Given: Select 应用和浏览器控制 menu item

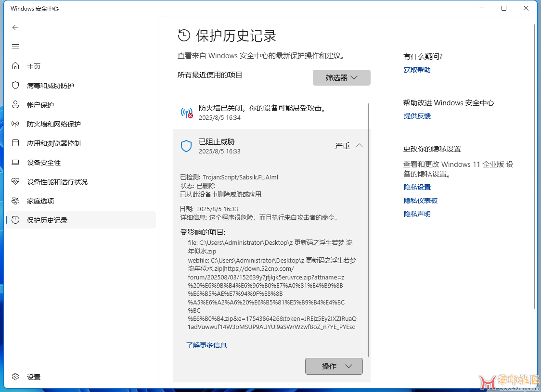Looking at the screenshot, I should [81, 143].
